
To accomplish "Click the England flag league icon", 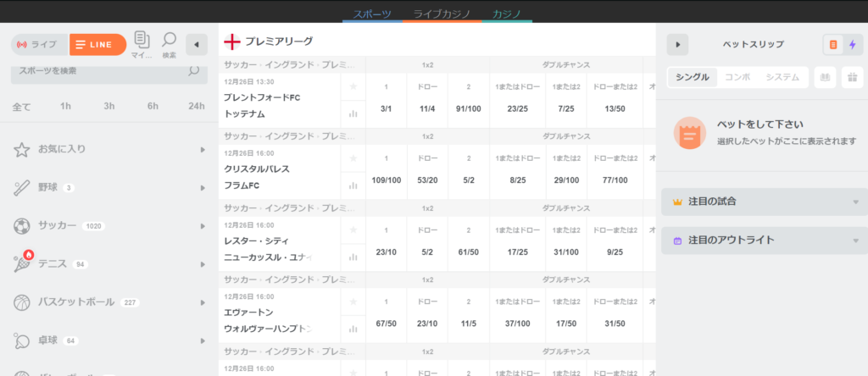I will coord(232,41).
